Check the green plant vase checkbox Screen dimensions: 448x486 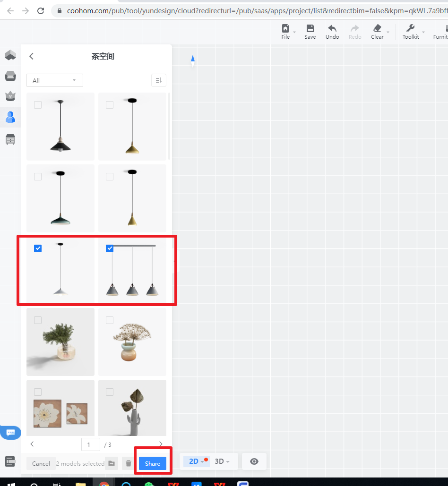click(x=38, y=320)
